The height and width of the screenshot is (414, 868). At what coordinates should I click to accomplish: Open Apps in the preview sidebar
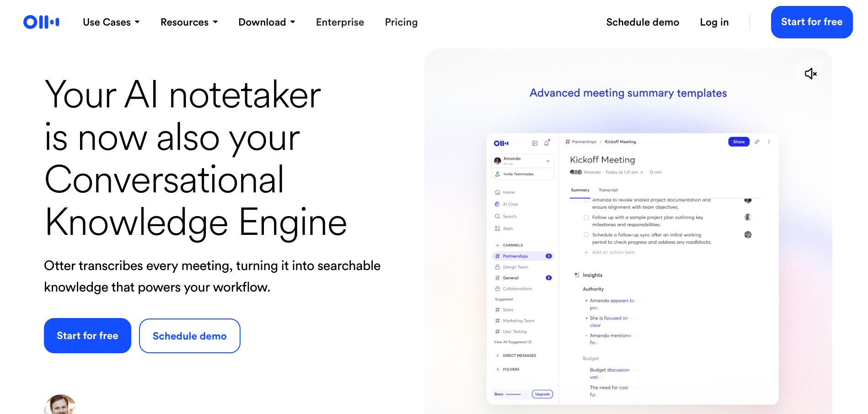504,228
